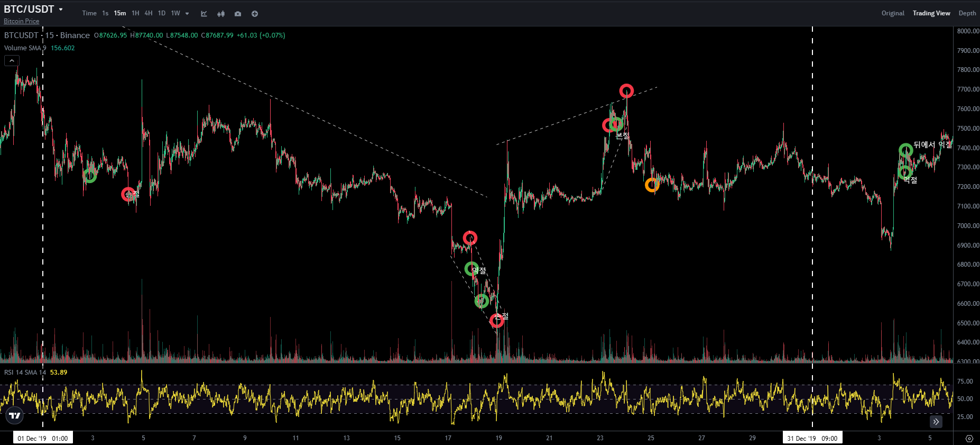This screenshot has width=980, height=445.
Task: Switch to Depth chart view
Action: tap(967, 13)
